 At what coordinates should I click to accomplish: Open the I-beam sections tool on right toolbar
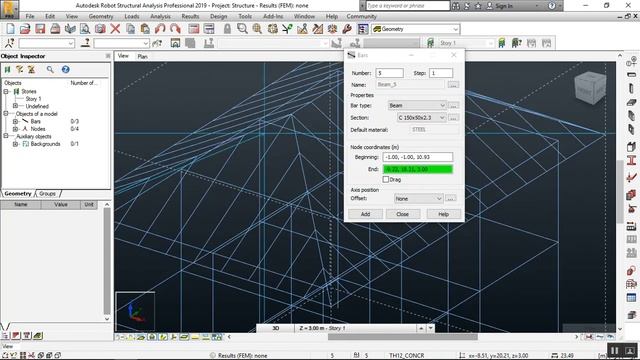pos(631,160)
